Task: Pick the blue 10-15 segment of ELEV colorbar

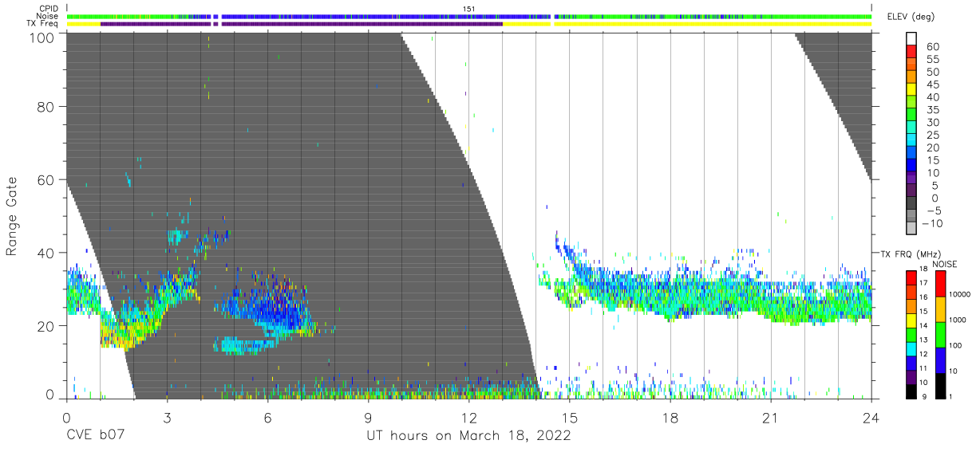Action: tap(913, 164)
